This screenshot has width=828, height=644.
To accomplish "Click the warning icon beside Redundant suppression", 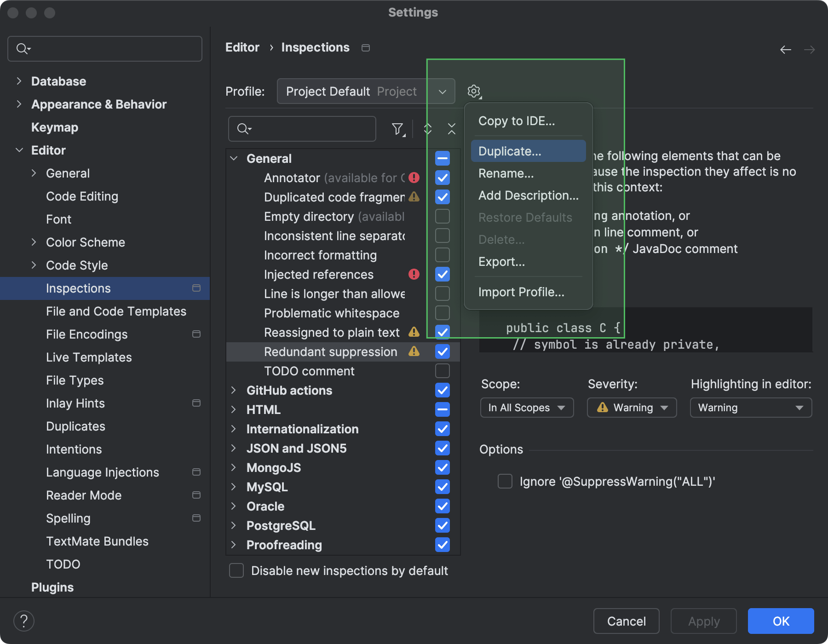I will [414, 351].
